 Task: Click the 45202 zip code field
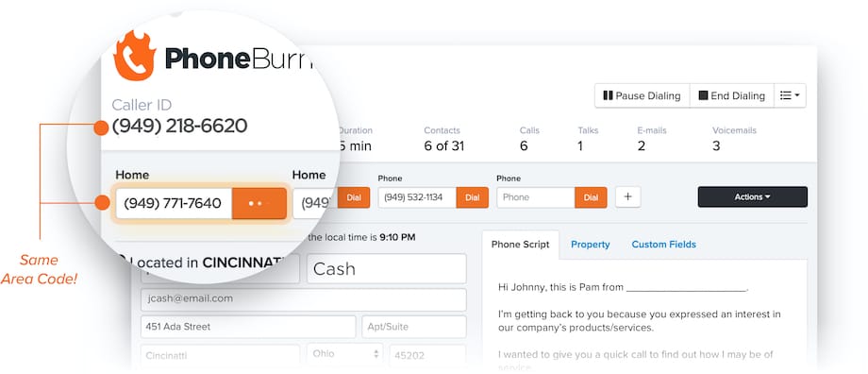[427, 355]
